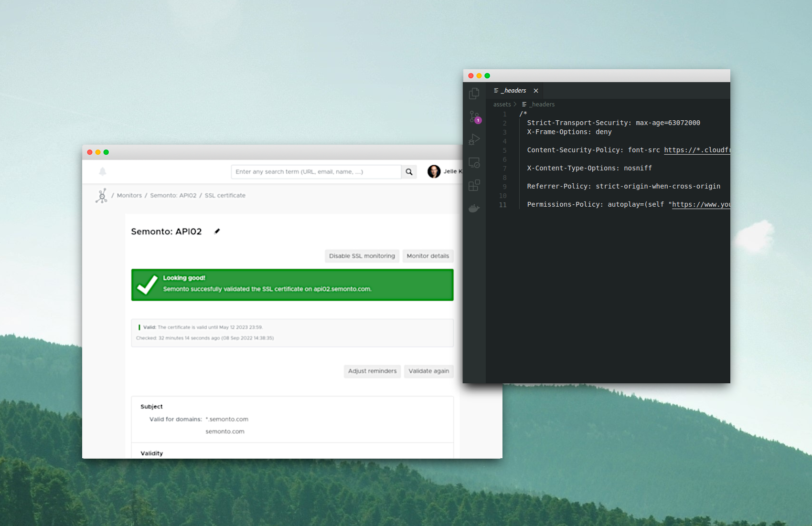The height and width of the screenshot is (526, 812).
Task: Click Jelle's profile avatar
Action: tap(433, 171)
